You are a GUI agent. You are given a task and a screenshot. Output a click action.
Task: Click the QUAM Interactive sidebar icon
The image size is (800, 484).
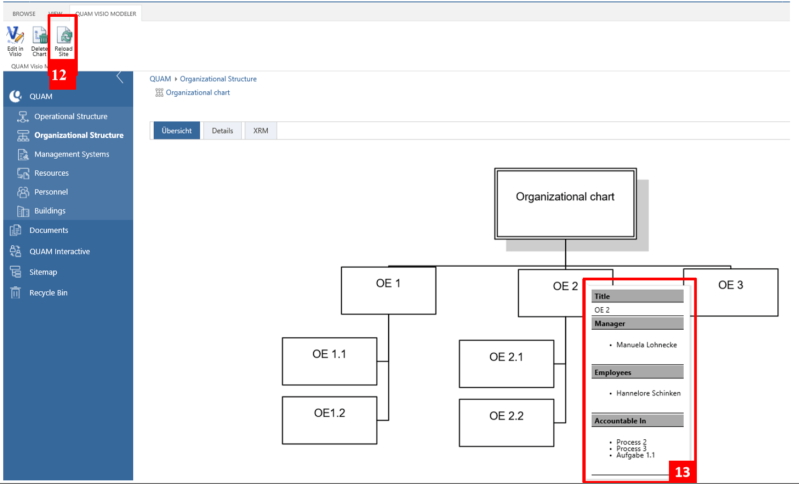(16, 251)
